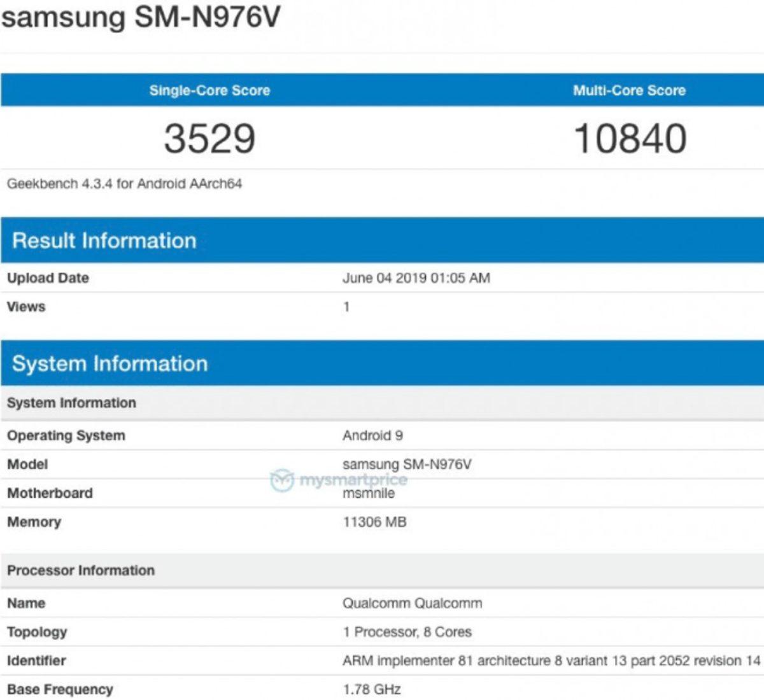
Task: Click the Multi-Core Score header
Action: (630, 90)
